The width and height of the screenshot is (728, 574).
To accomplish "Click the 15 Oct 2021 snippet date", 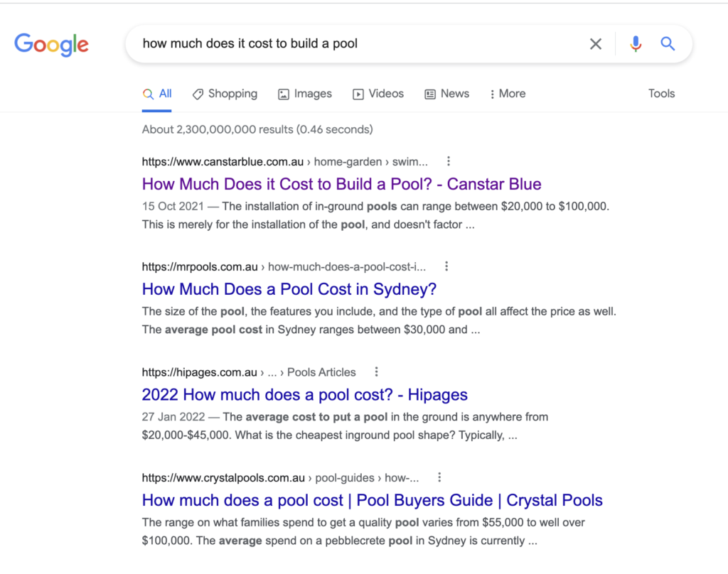I will 173,207.
